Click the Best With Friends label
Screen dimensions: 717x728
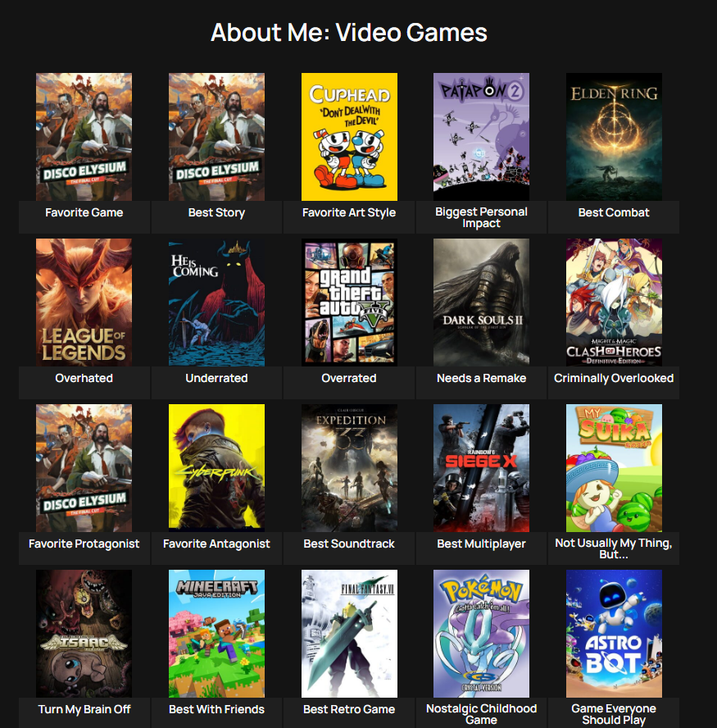pos(216,709)
